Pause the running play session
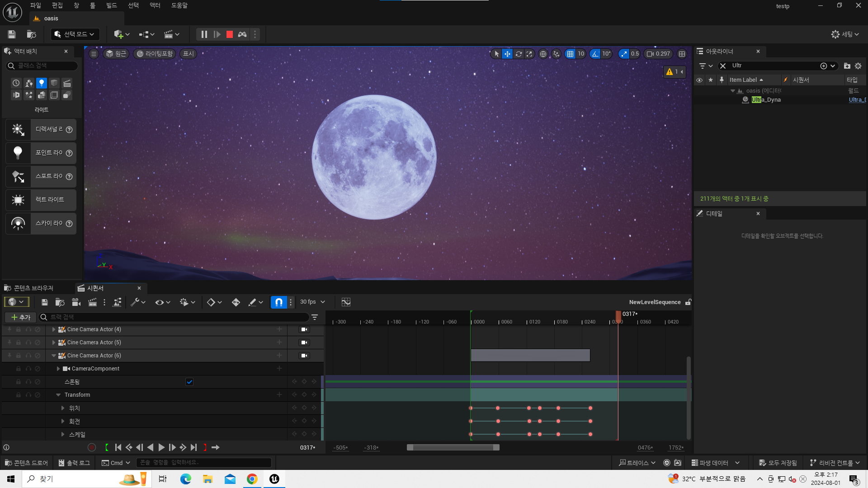The width and height of the screenshot is (868, 488). 204,34
